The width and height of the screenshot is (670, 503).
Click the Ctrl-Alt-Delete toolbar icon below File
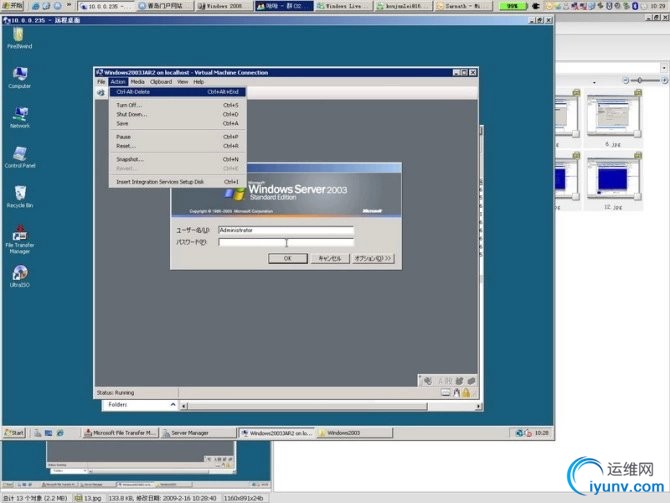tap(101, 92)
